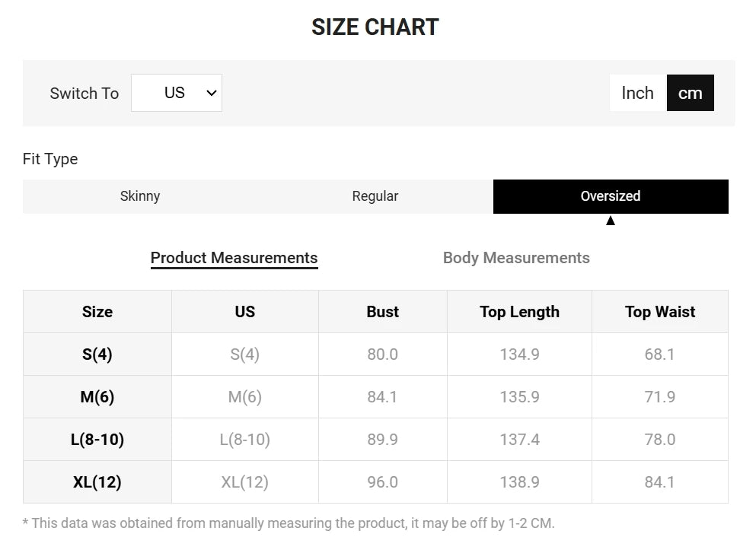Image resolution: width=756 pixels, height=553 pixels.
Task: Click the XL(12) bust value 96.0
Action: tap(383, 482)
